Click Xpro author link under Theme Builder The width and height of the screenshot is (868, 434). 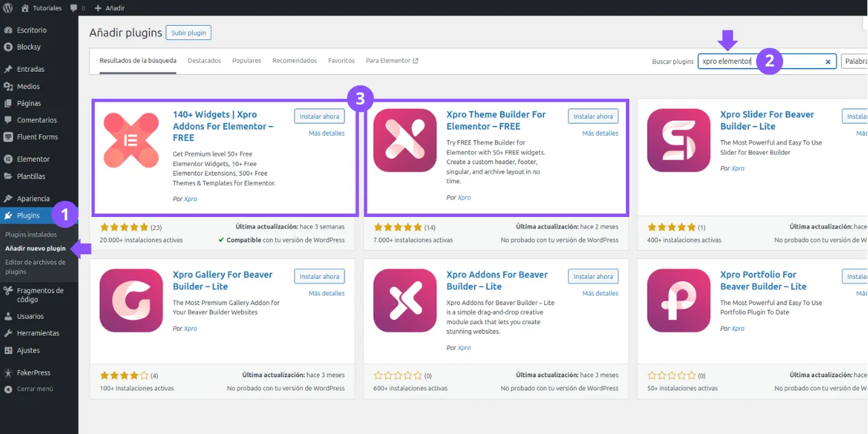pos(464,197)
